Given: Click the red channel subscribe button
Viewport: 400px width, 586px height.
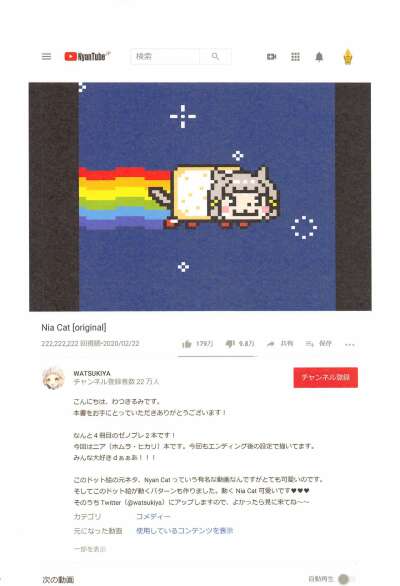Looking at the screenshot, I should point(325,377).
